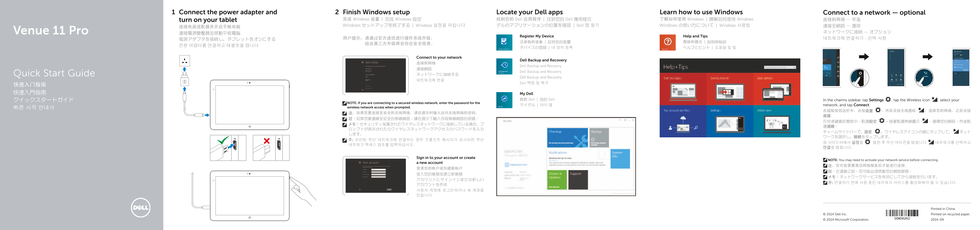Click the Available wireless callout circle
Viewport: 980px width, 230px height.
[924, 78]
